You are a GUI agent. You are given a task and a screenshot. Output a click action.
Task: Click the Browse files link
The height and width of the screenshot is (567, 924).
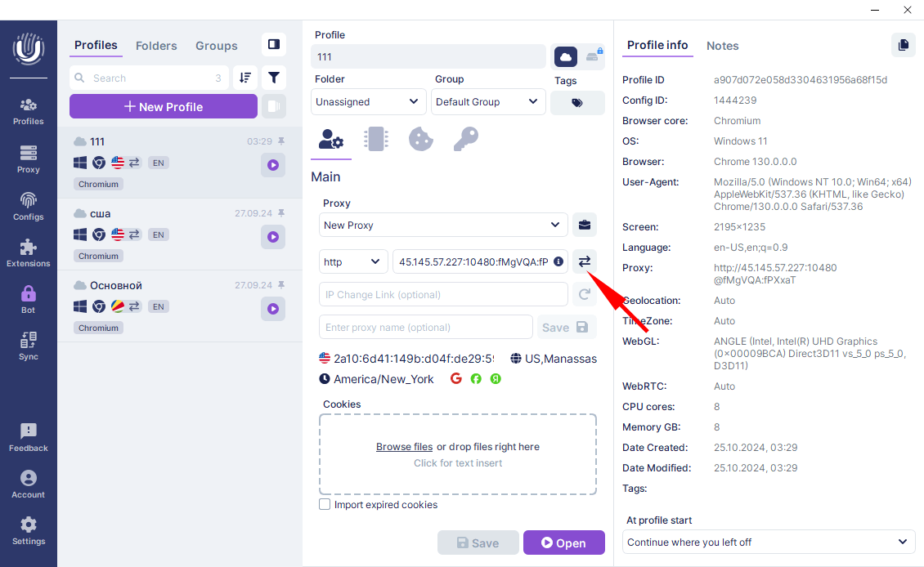click(x=404, y=447)
